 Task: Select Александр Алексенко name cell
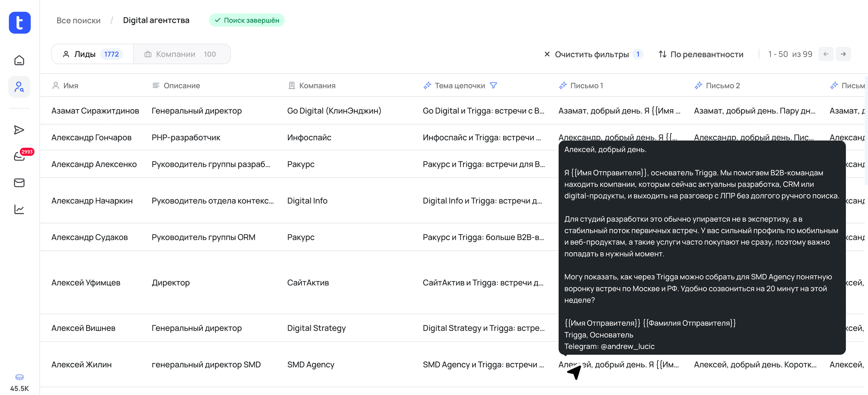[94, 164]
